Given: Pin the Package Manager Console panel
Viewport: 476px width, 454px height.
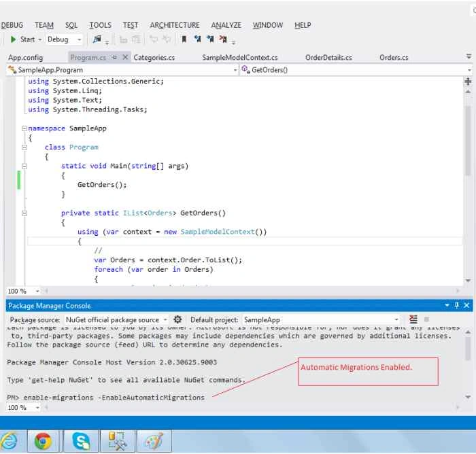Looking at the screenshot, I should [x=456, y=305].
